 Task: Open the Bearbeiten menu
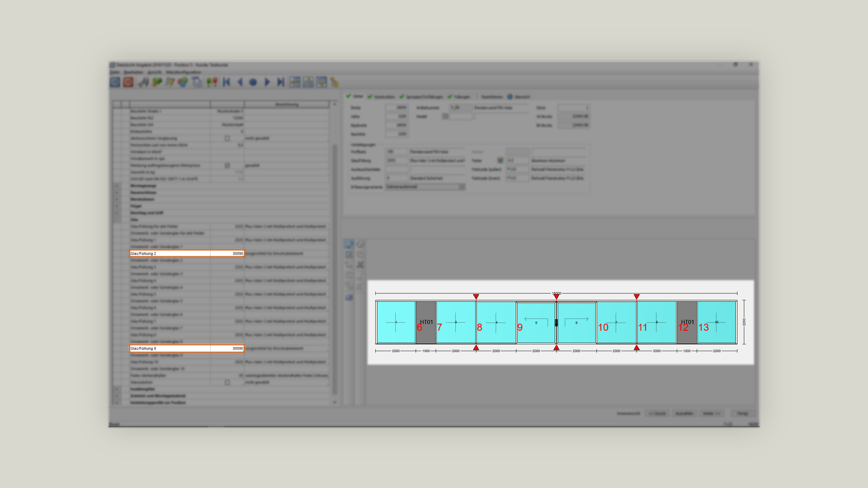coord(133,72)
